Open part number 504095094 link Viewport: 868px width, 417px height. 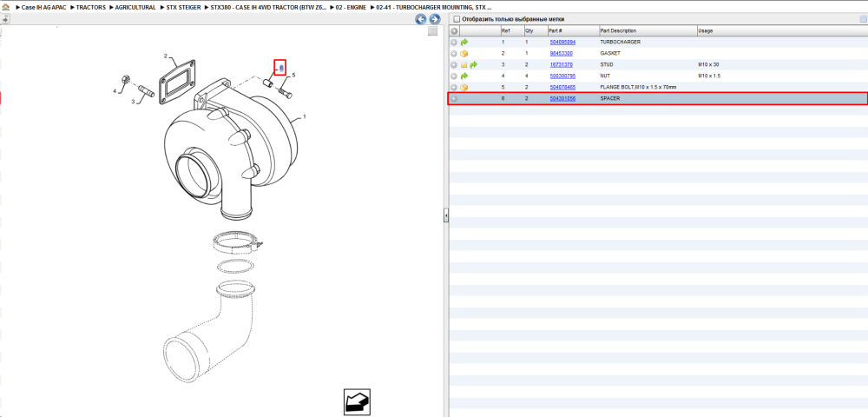point(562,42)
